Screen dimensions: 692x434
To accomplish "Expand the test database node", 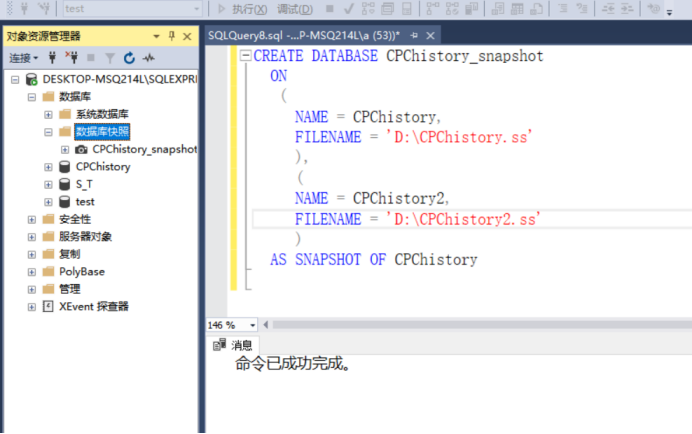I will point(48,202).
